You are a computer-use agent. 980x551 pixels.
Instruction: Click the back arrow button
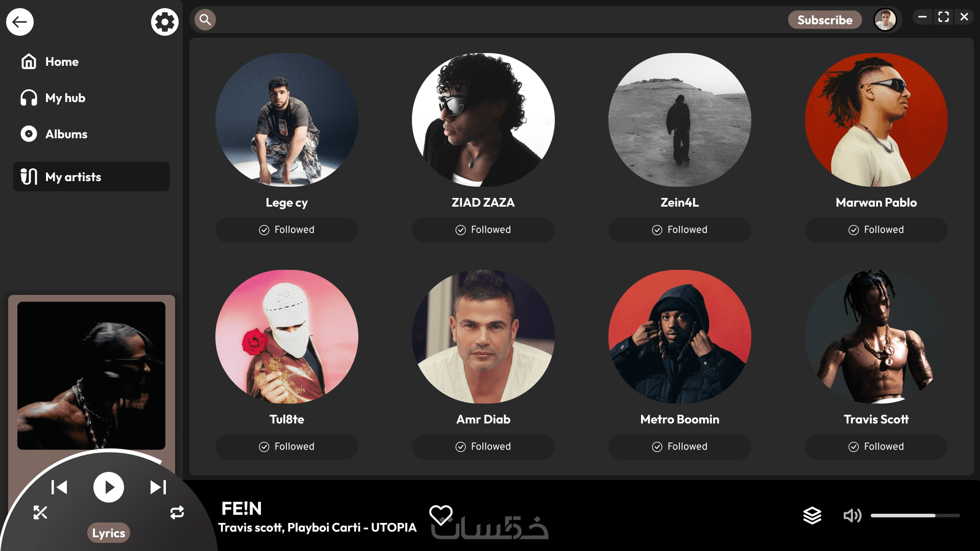20,22
